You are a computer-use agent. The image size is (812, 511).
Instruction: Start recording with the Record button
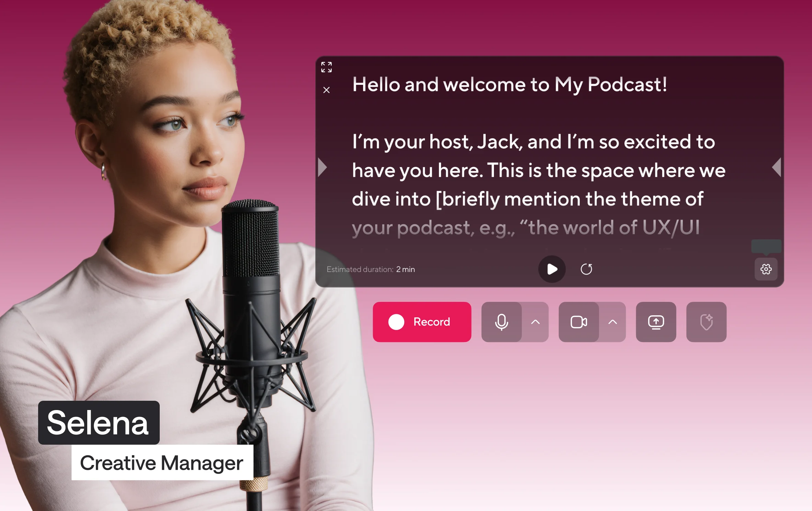[x=422, y=322]
